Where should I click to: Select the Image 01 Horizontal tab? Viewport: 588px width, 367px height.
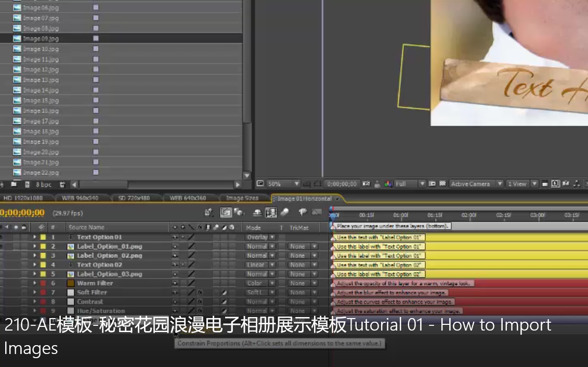(304, 198)
